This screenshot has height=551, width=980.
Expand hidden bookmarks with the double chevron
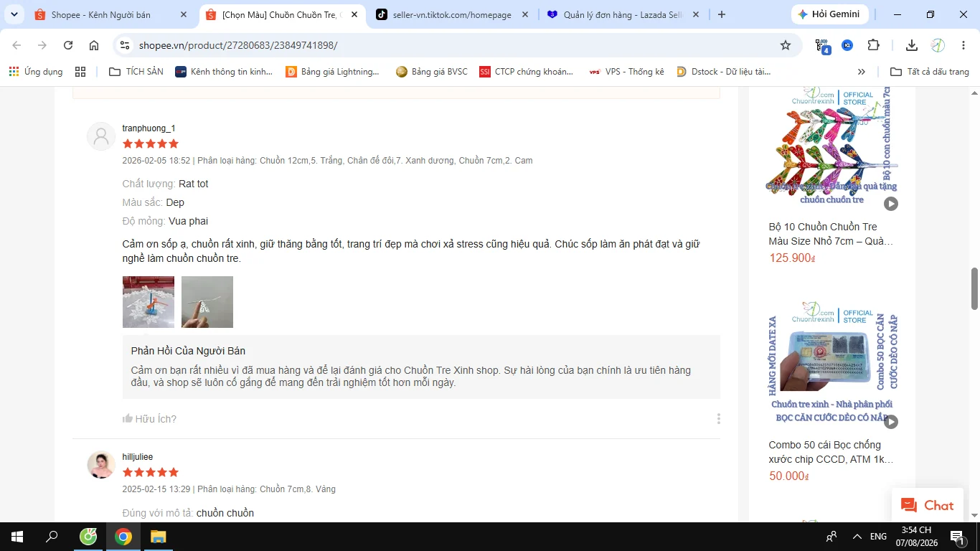tap(862, 72)
